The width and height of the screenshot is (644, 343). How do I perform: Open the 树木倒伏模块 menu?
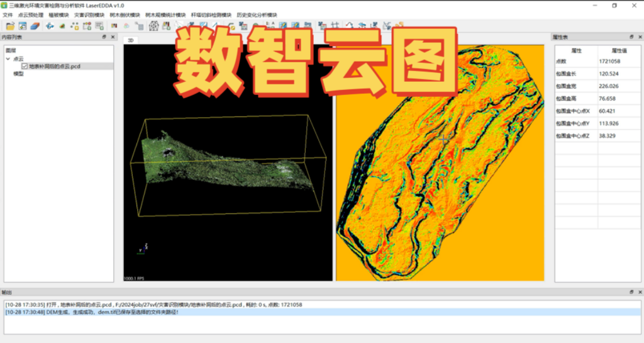click(x=125, y=14)
